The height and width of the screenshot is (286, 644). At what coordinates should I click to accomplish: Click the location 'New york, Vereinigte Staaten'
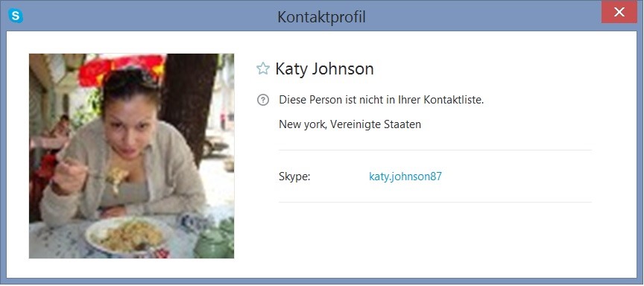tap(350, 124)
